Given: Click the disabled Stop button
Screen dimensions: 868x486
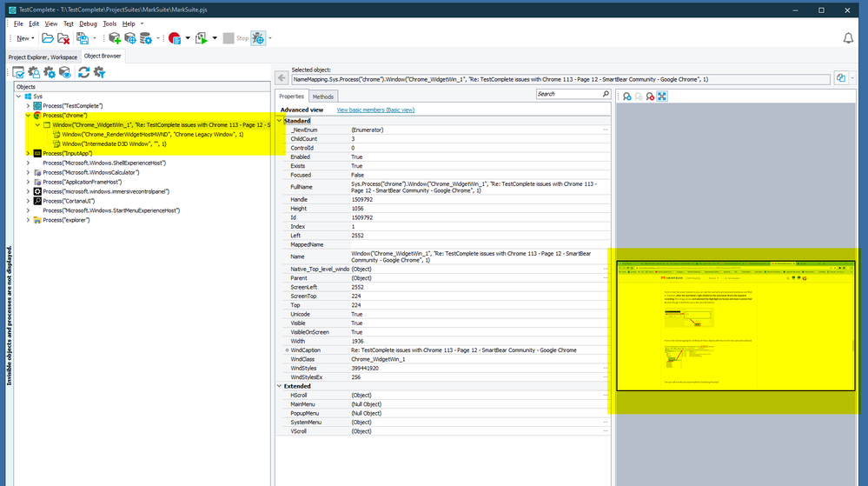Looking at the screenshot, I should pyautogui.click(x=235, y=38).
